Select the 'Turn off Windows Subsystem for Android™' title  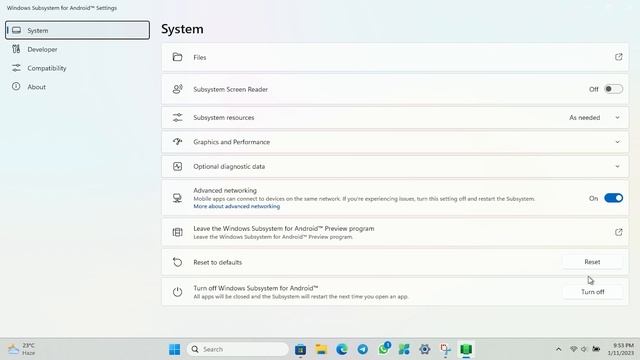tap(256, 288)
